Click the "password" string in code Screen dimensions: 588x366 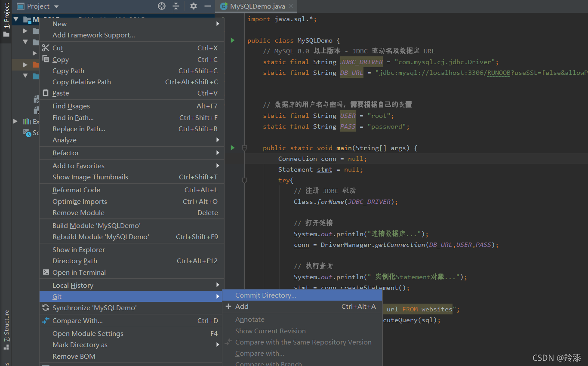(387, 126)
